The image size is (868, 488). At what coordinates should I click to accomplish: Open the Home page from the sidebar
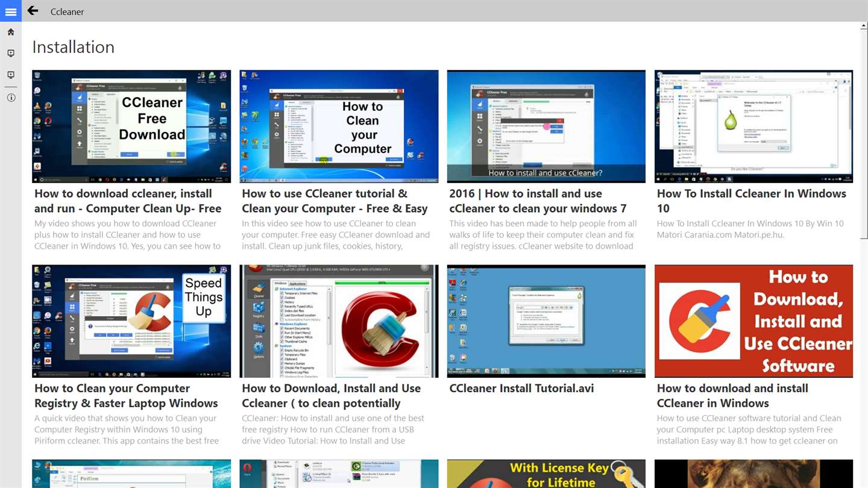pyautogui.click(x=11, y=32)
